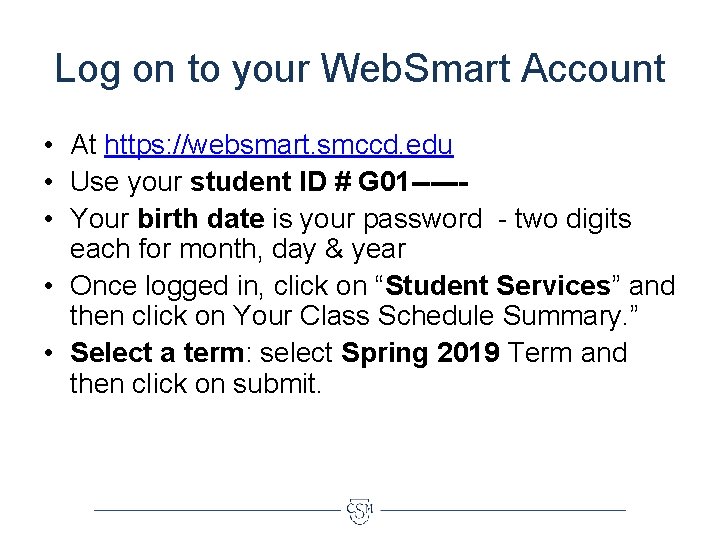Click the bold 'birth date' text
The height and width of the screenshot is (540, 720).
point(200,219)
